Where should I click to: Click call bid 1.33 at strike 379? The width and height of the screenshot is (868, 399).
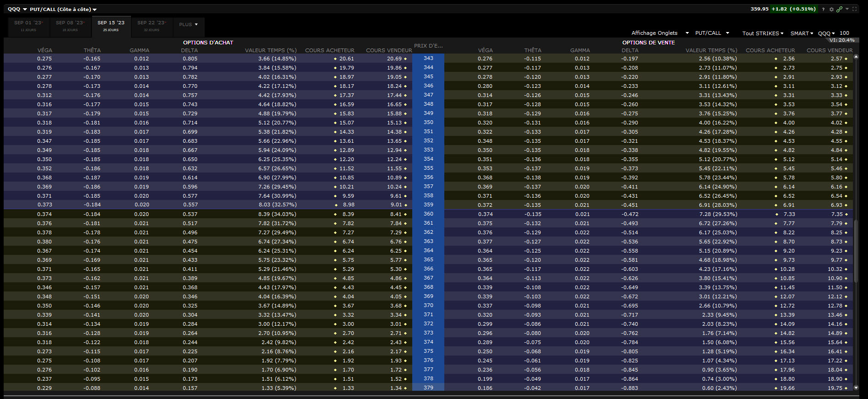(348, 388)
